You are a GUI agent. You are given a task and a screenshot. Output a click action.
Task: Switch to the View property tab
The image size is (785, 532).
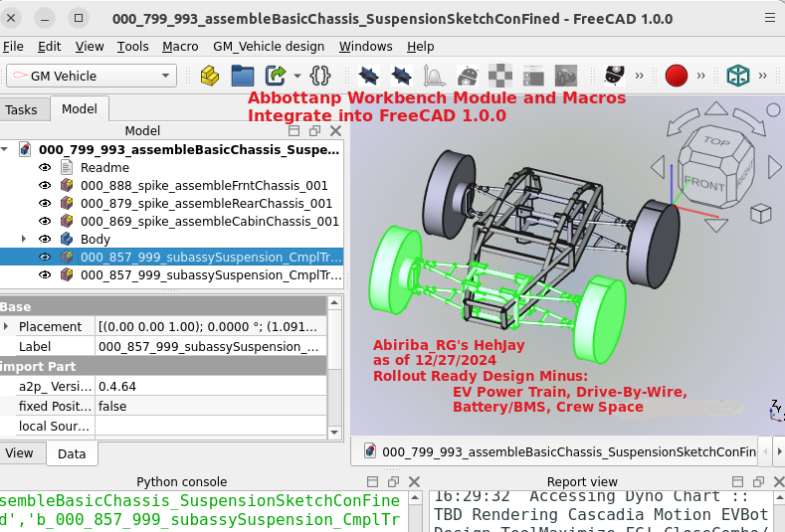pyautogui.click(x=20, y=453)
